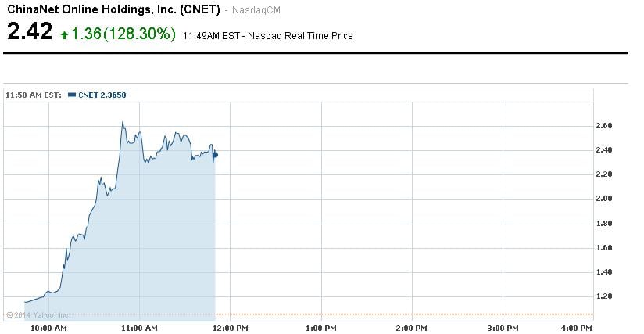Click the 1.20 price axis label
The height and width of the screenshot is (334, 644).
[x=603, y=296]
